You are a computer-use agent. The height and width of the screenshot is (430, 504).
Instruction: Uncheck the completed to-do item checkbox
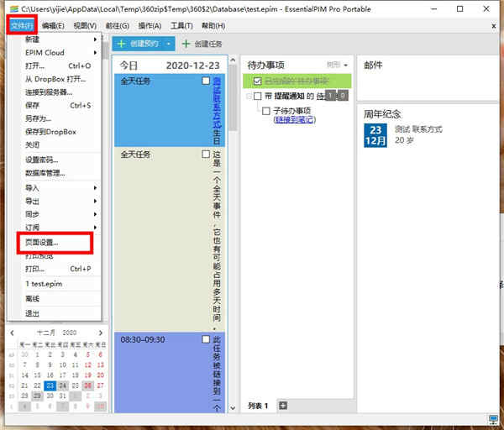[x=258, y=81]
